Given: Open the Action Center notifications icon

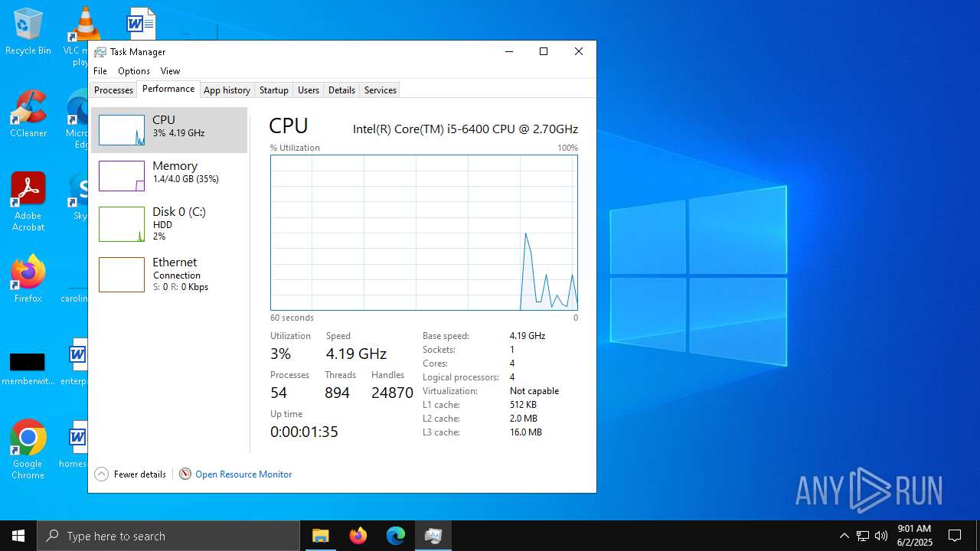Looking at the screenshot, I should tap(955, 536).
